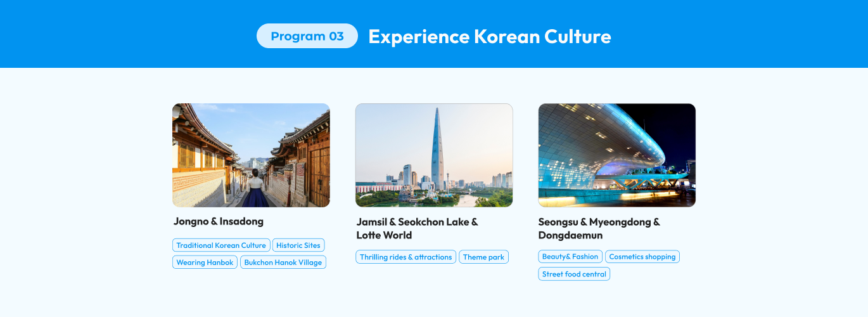
Task: Choose the Wearing Hanbok tag
Action: pos(205,262)
